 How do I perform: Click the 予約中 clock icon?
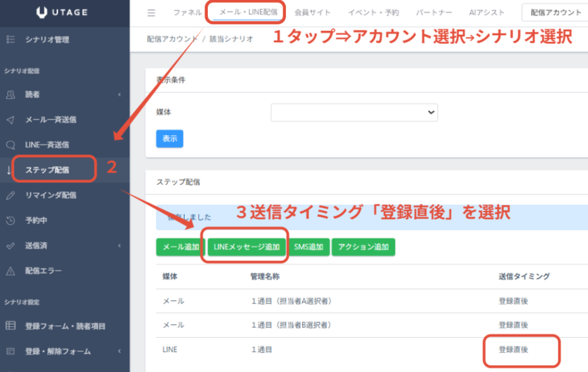(x=10, y=220)
